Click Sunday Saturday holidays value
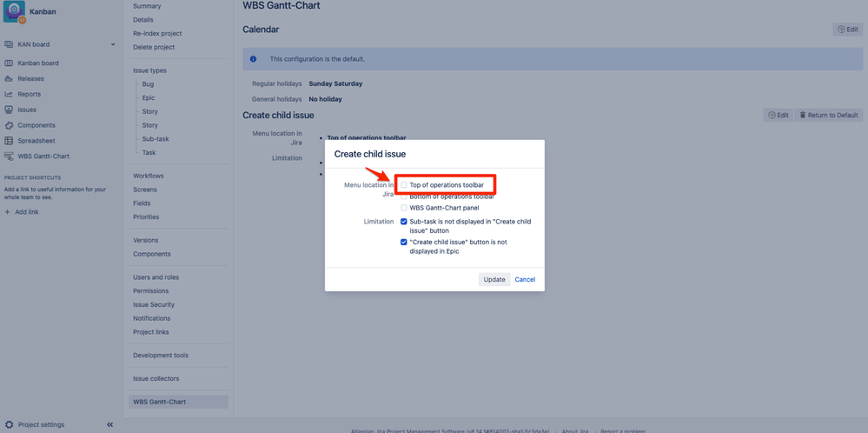868x433 pixels. (x=335, y=83)
